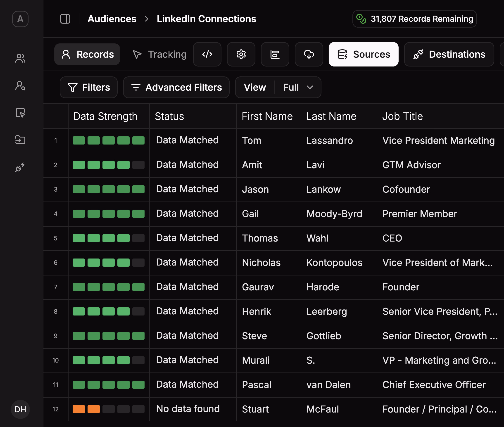Open the Filters menu

tap(89, 87)
